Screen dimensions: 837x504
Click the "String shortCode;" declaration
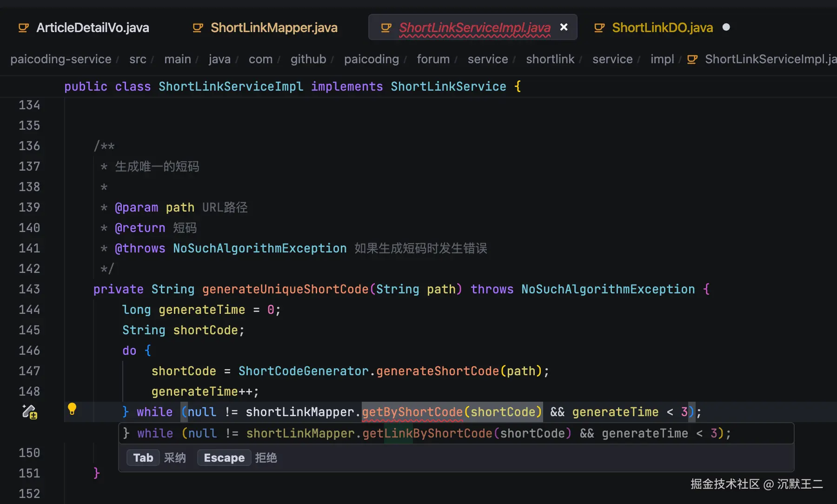[183, 330]
